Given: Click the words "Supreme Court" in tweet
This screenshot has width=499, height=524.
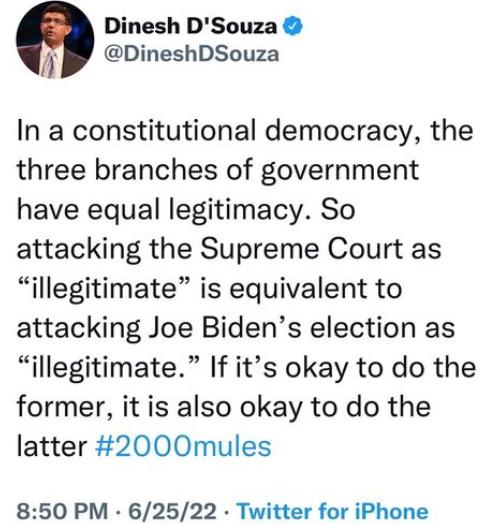Looking at the screenshot, I should (x=302, y=249).
